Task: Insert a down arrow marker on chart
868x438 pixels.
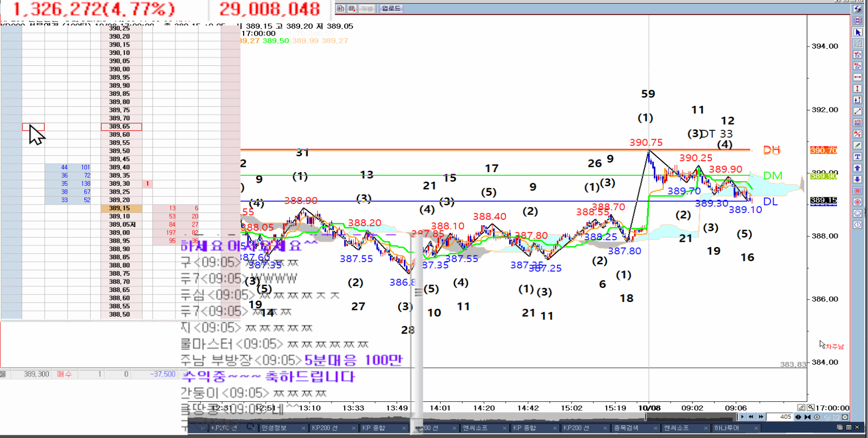Action: (858, 179)
